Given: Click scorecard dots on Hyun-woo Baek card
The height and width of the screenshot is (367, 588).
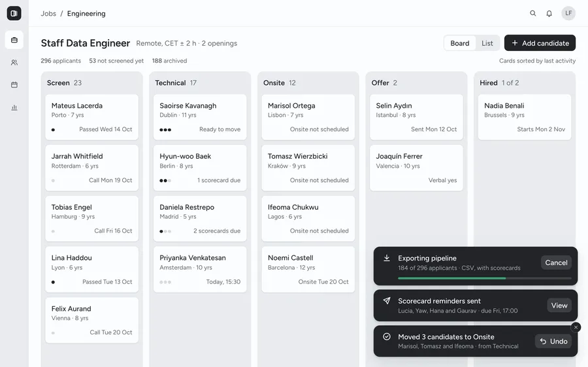Looking at the screenshot, I should [165, 181].
